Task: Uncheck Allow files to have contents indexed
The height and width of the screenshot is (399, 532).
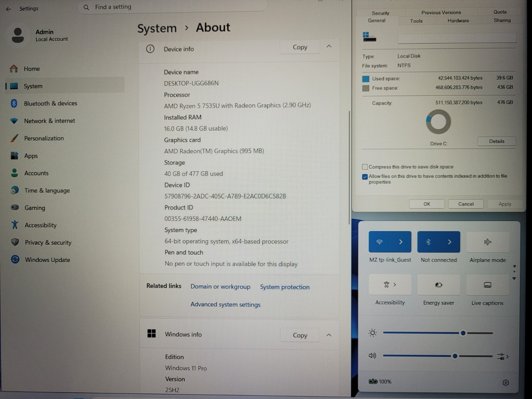Action: click(x=365, y=177)
